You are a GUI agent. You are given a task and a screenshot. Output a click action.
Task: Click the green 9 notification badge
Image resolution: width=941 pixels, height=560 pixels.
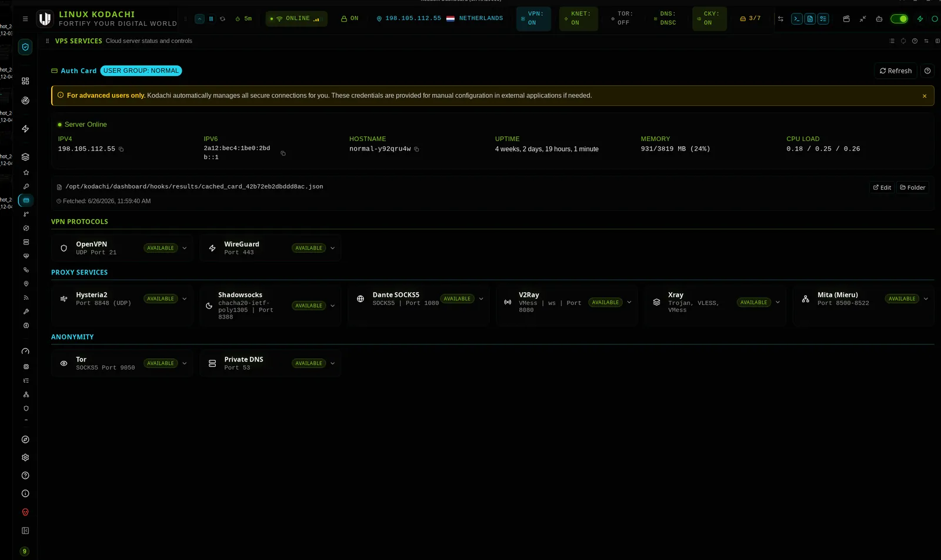pos(25,552)
